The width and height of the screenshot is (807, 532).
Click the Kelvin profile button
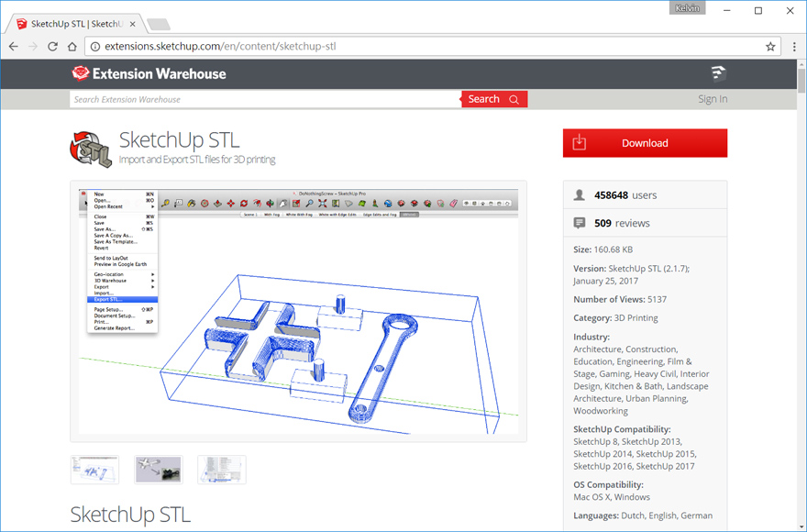[x=687, y=8]
